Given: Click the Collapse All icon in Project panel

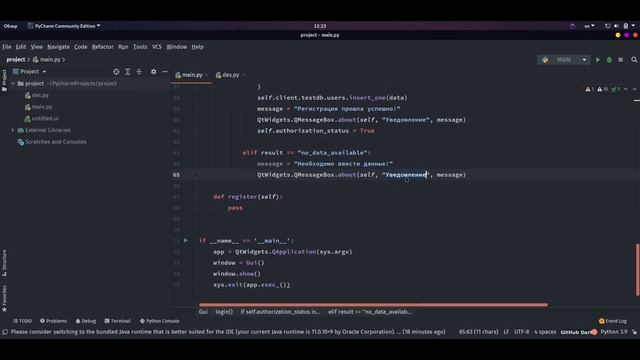Looking at the screenshot, I should [139, 71].
